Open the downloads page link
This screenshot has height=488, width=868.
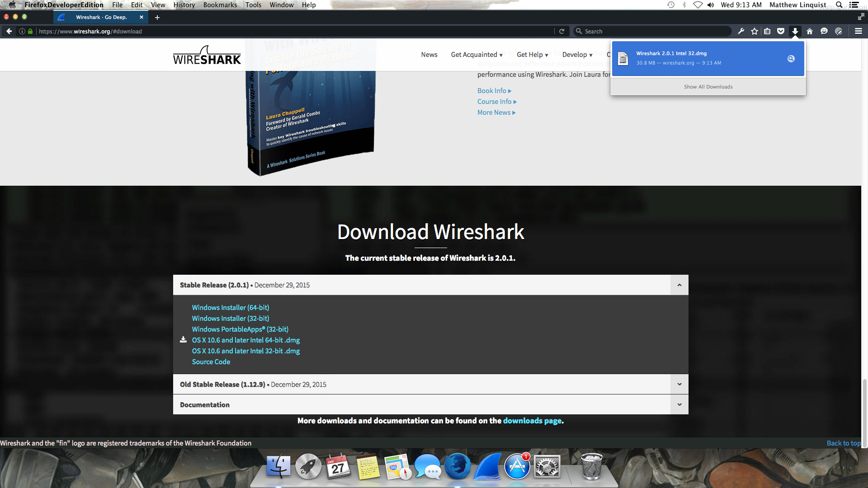tap(532, 421)
